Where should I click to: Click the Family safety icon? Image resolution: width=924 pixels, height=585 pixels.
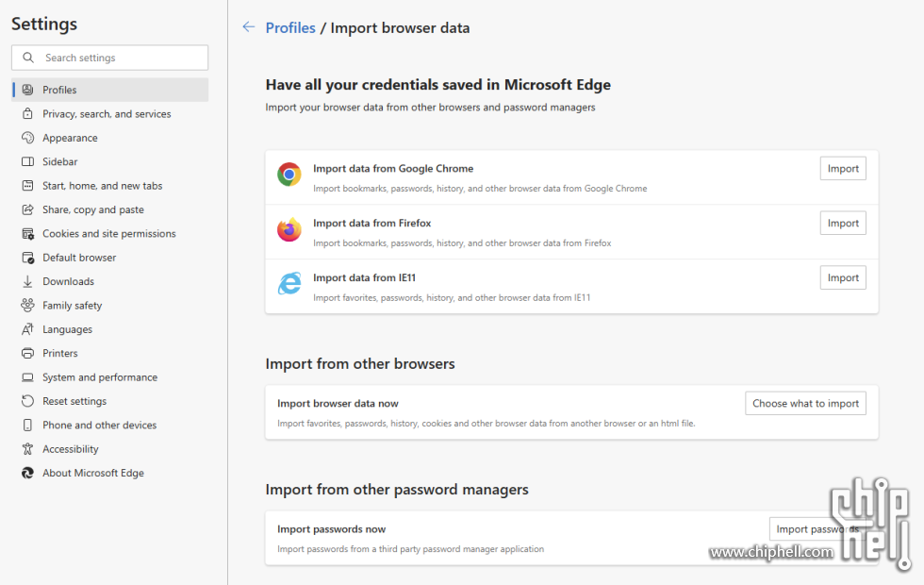(x=27, y=305)
